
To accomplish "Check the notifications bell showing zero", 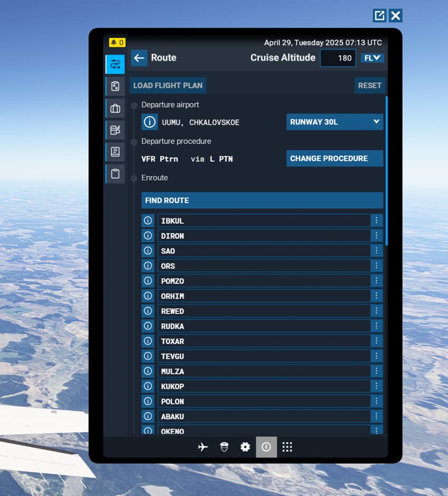I will click(117, 42).
